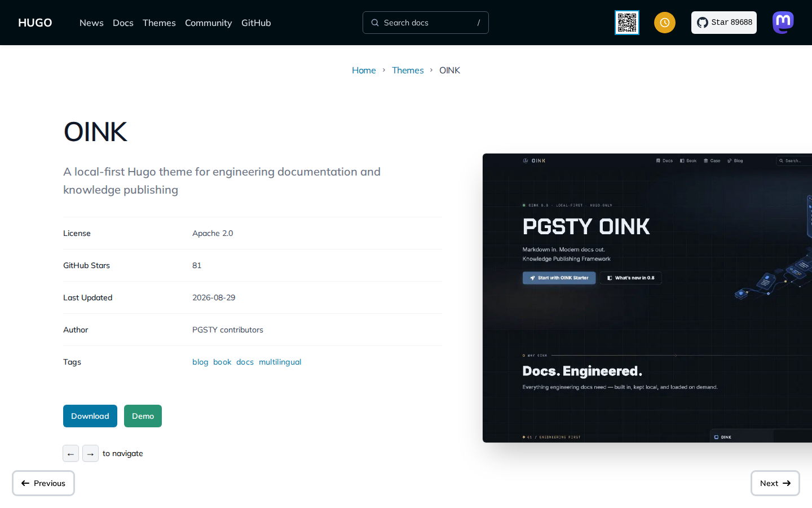Click the multilingual tag link

pyautogui.click(x=280, y=362)
